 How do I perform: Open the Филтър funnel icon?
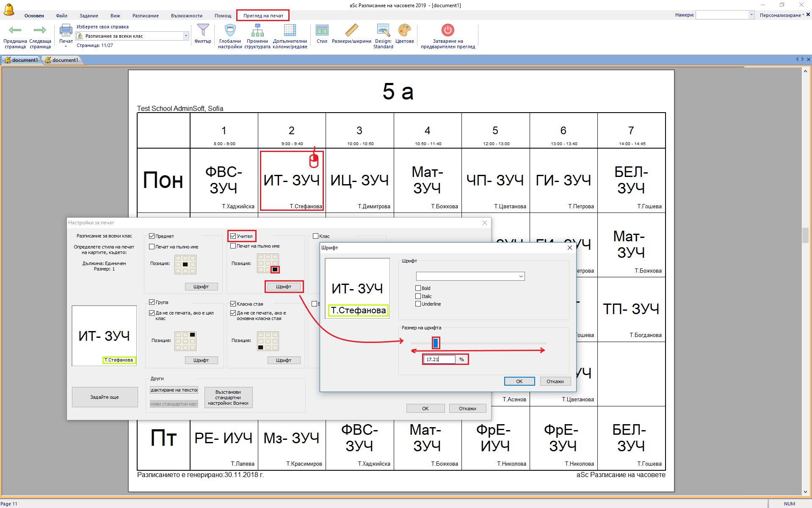click(203, 30)
